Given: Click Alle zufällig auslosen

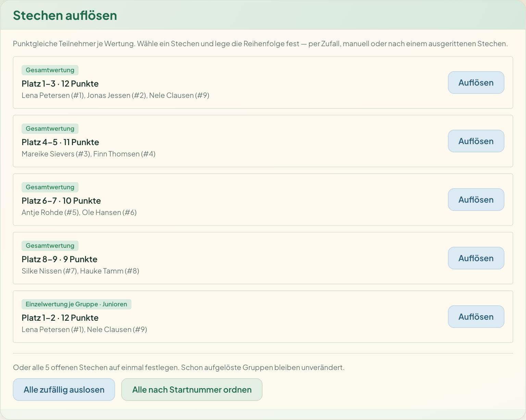Looking at the screenshot, I should click(64, 390).
